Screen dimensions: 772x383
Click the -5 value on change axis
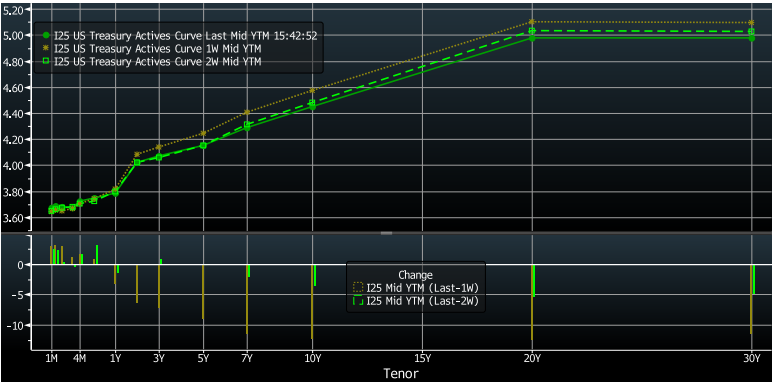tap(17, 295)
